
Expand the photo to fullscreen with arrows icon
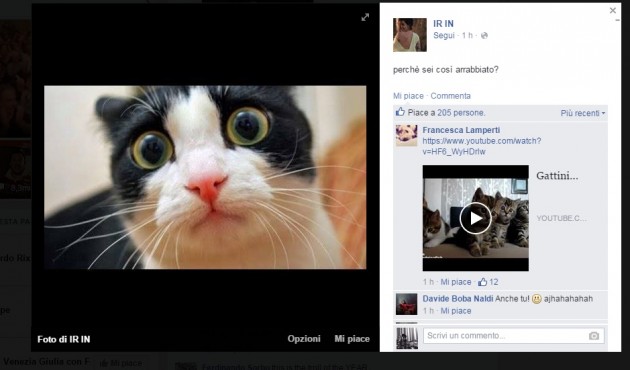(x=365, y=17)
